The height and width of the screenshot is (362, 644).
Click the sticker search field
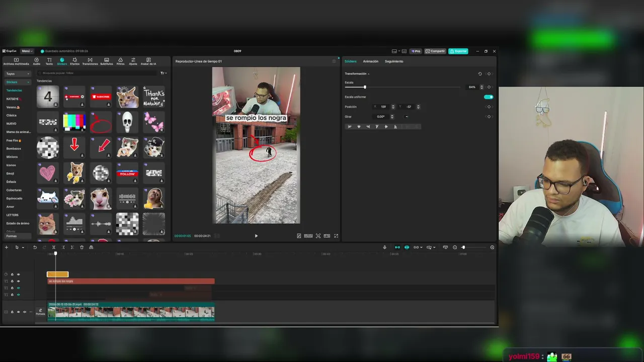click(x=97, y=73)
